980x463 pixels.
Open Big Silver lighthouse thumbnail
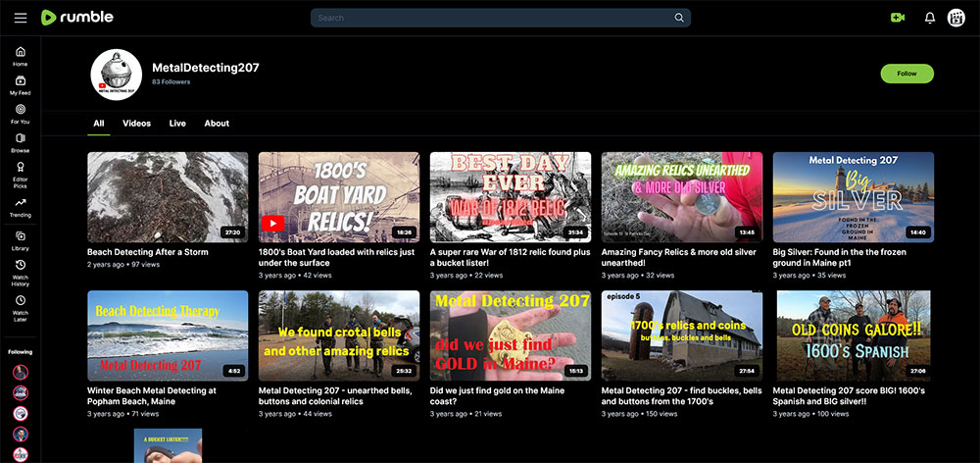pyautogui.click(x=854, y=197)
